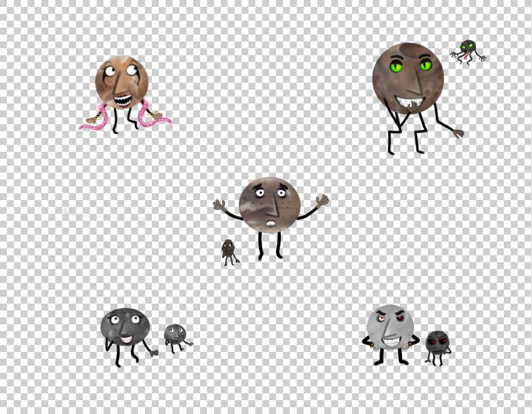
Task: Click the light gray angry red-eyed character
Action: coord(390,327)
